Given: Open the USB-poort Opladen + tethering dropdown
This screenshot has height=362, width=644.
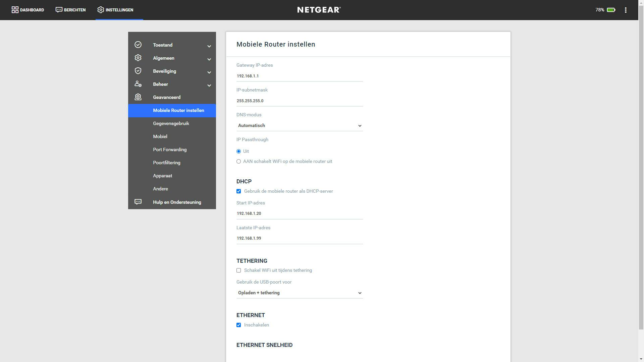Looking at the screenshot, I should coord(299,293).
